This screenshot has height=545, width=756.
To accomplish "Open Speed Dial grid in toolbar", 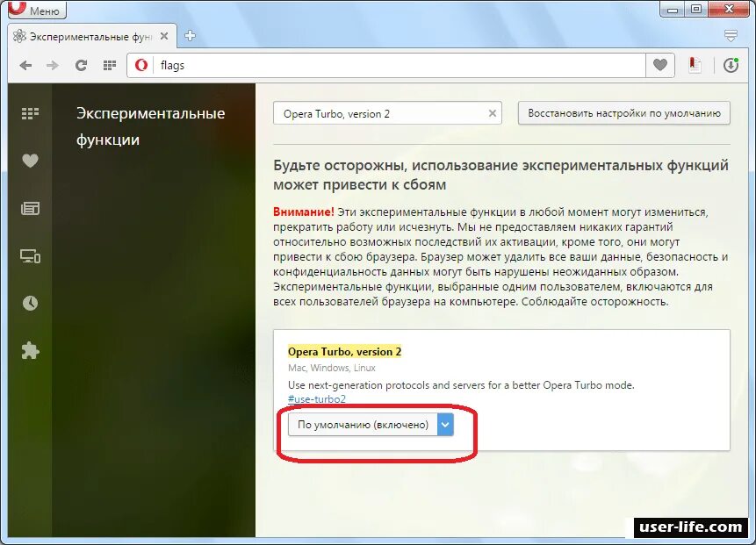I will 110,66.
